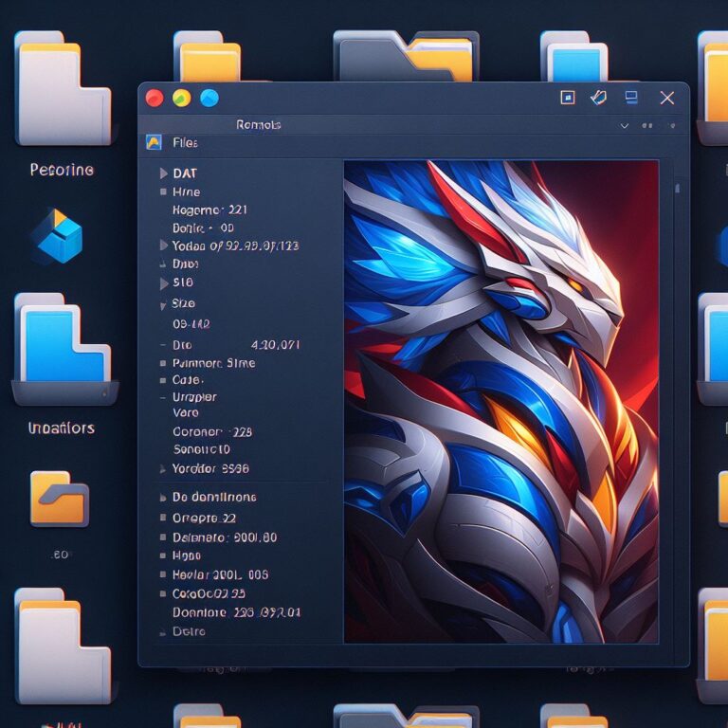Toggle the square marker beside Hine
Image resolution: width=728 pixels, height=728 pixels.
[x=163, y=191]
